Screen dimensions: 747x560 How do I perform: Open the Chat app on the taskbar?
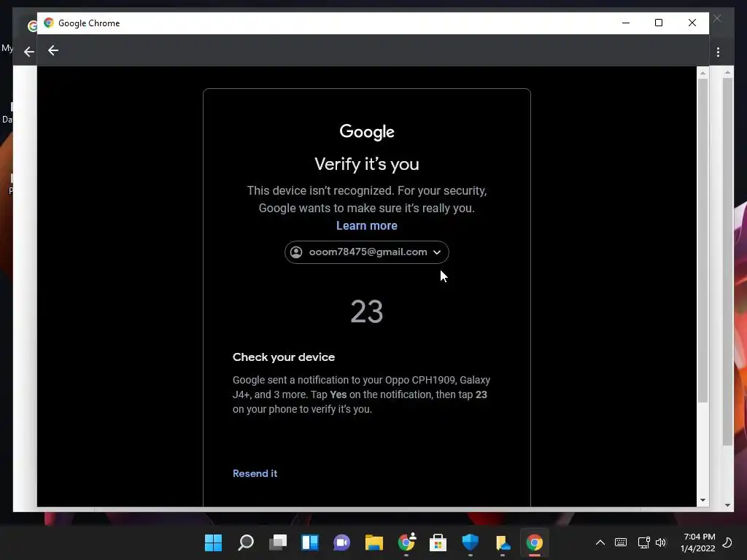341,542
